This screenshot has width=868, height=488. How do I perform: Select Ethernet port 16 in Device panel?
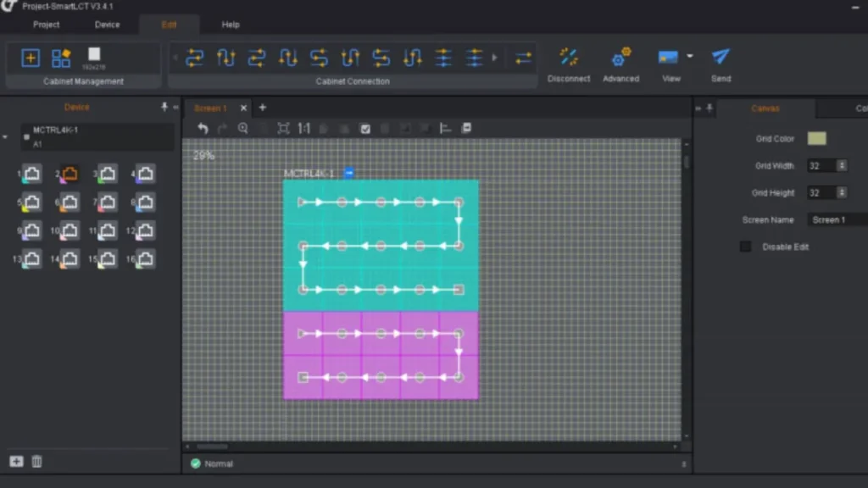point(145,259)
